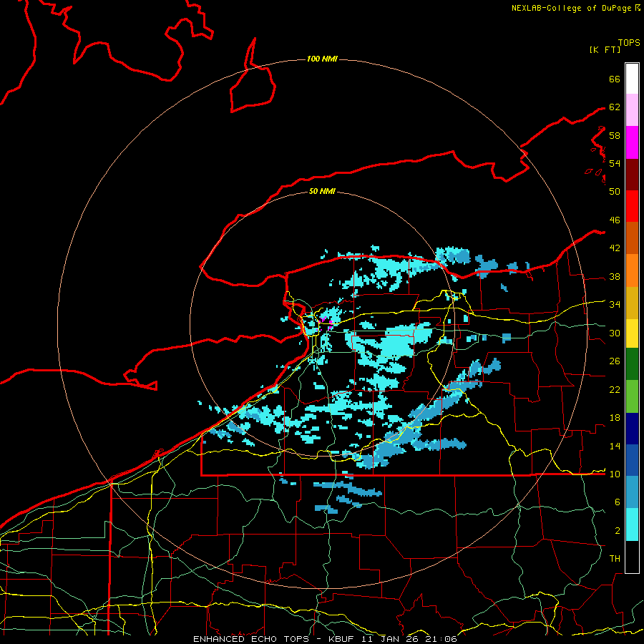The width and height of the screenshot is (644, 644).
Task: Click the 38 value on the legend
Action: 615,277
